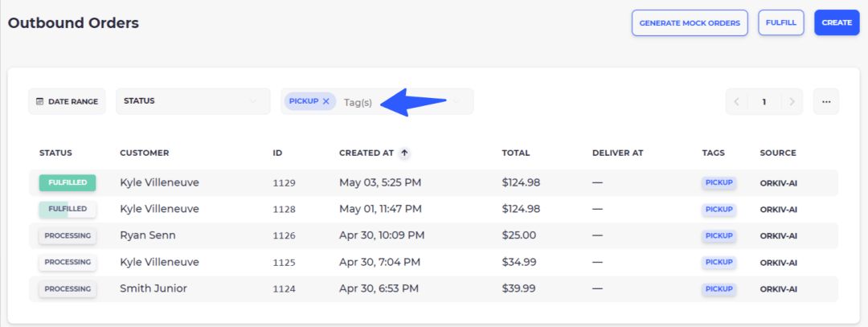Go to the previous page arrow
The image size is (868, 327).
(x=736, y=102)
